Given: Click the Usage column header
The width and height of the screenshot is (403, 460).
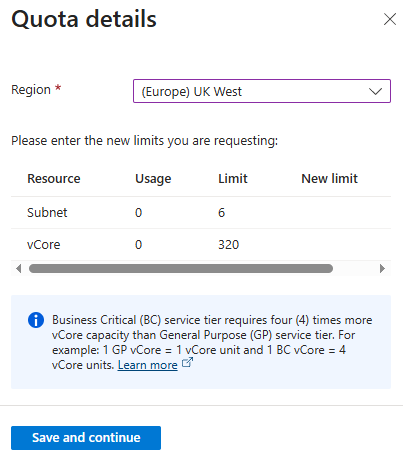Looking at the screenshot, I should [153, 179].
